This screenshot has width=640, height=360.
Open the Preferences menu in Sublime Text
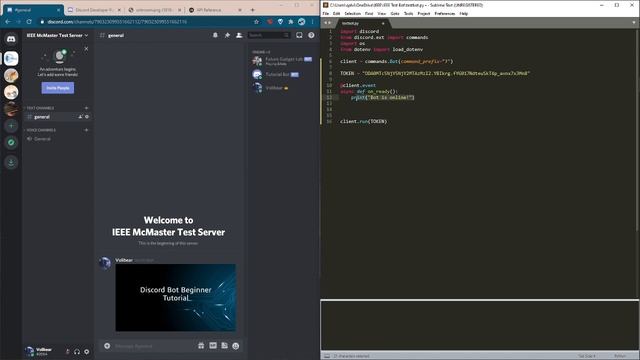444,13
